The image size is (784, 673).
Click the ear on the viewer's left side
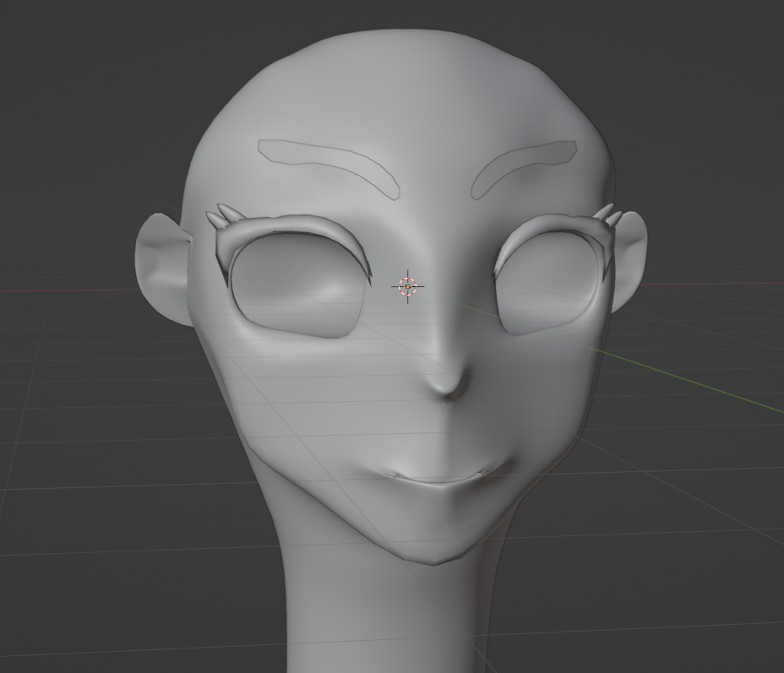click(162, 270)
